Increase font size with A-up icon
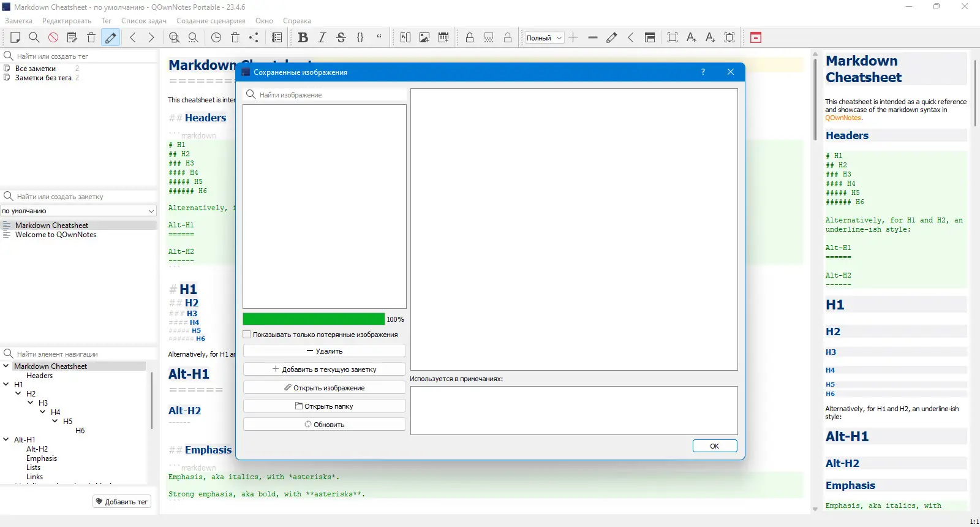 tap(692, 37)
